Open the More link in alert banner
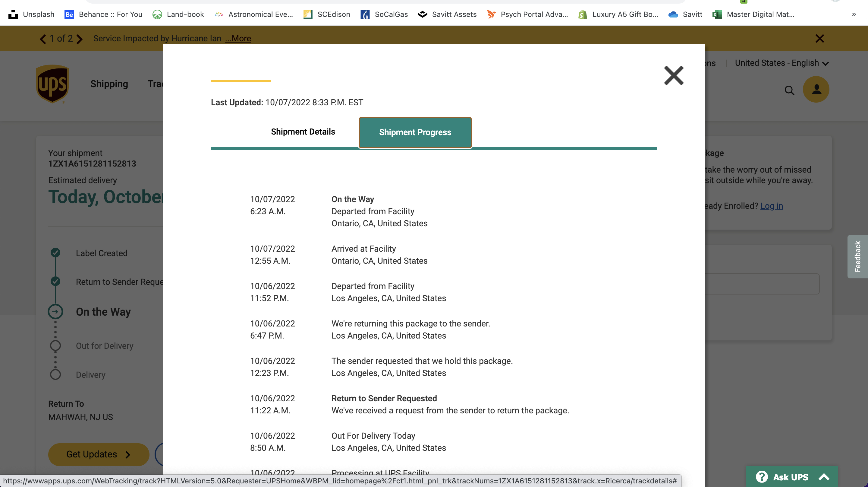Viewport: 868px width, 487px height. [x=238, y=38]
